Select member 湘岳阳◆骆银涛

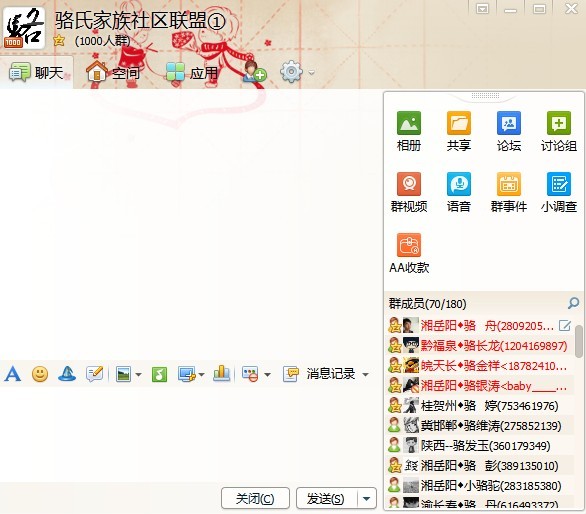tap(480, 385)
